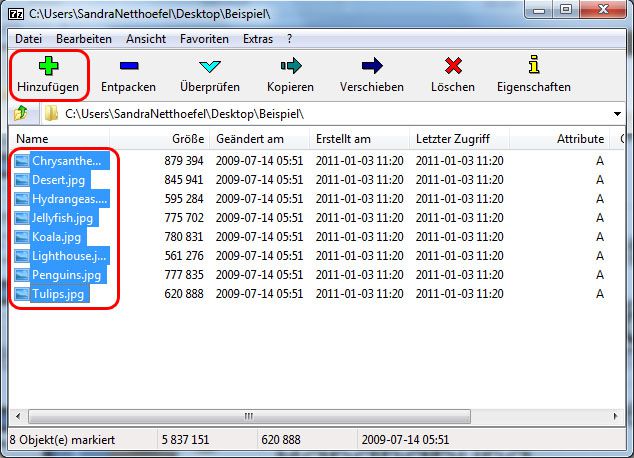This screenshot has height=458, width=634.
Task: Click the horizontal scrollbar right arrow
Action: 615,416
